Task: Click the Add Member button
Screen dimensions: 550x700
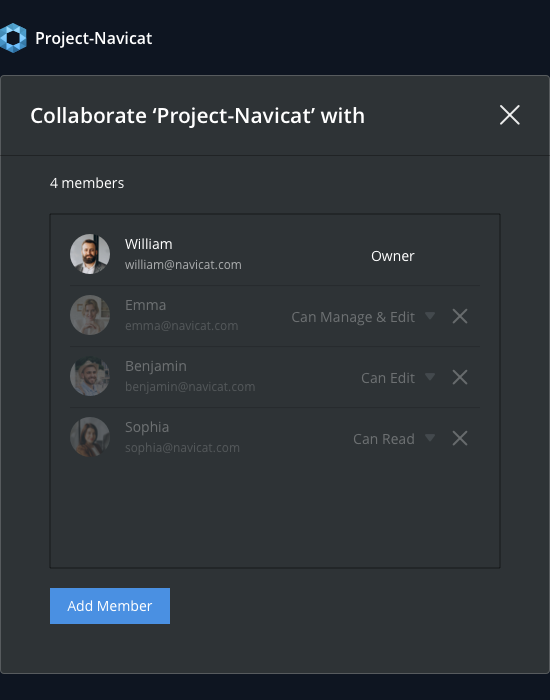Action: [110, 606]
